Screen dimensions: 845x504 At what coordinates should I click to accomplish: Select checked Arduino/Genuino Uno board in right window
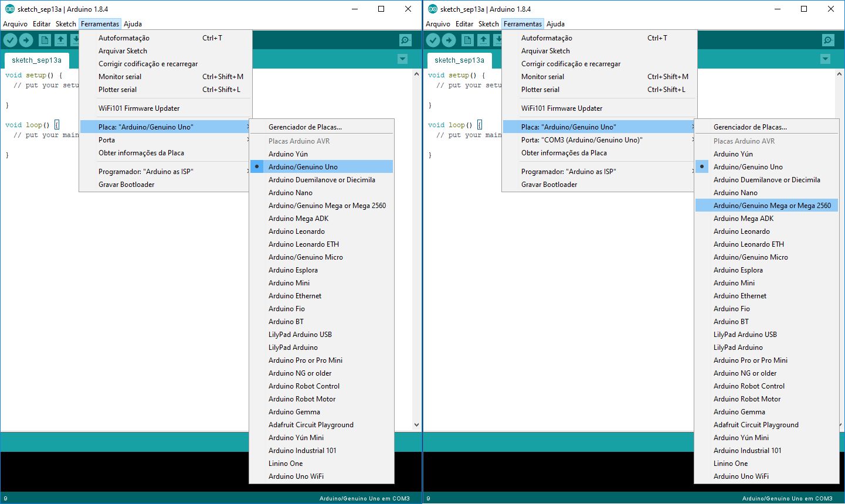[x=766, y=167]
